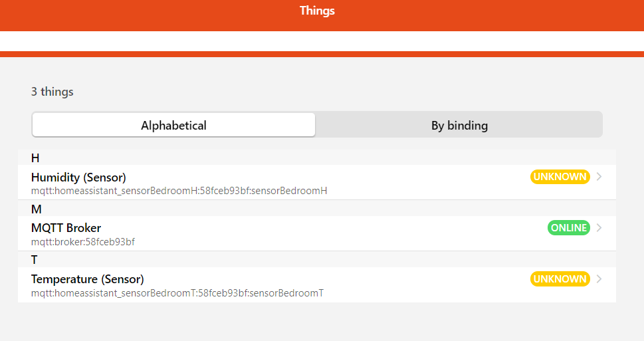Open the Humidity (Sensor) thing

click(x=78, y=177)
